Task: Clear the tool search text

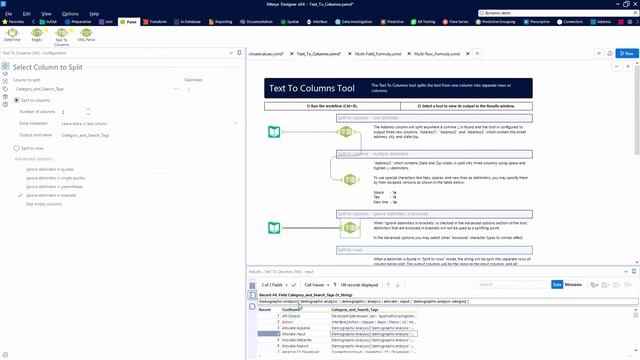Action: [x=635, y=13]
